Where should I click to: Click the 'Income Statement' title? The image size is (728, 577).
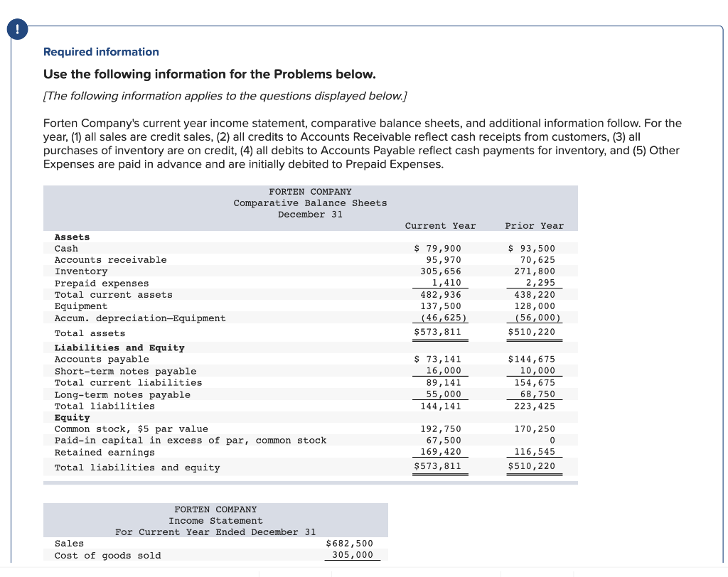tap(215, 522)
